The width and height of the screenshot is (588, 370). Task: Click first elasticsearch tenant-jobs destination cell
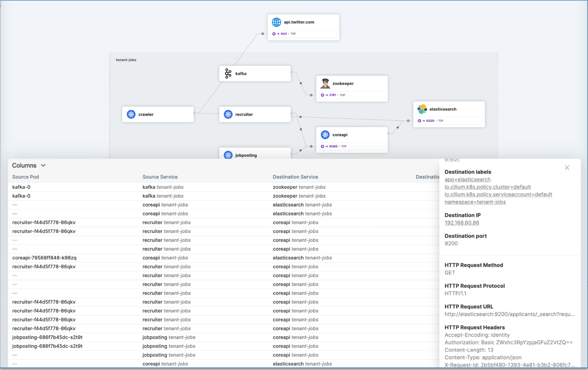pyautogui.click(x=302, y=205)
